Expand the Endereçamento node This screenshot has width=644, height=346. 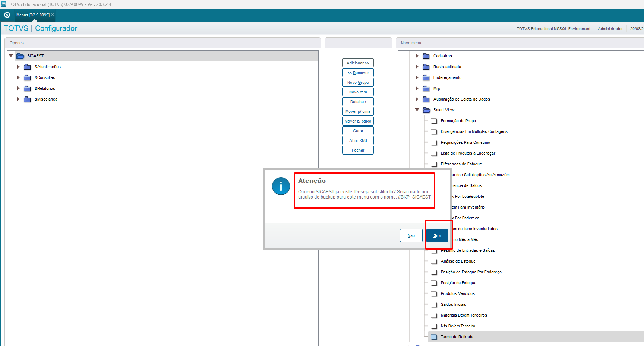[x=417, y=78]
